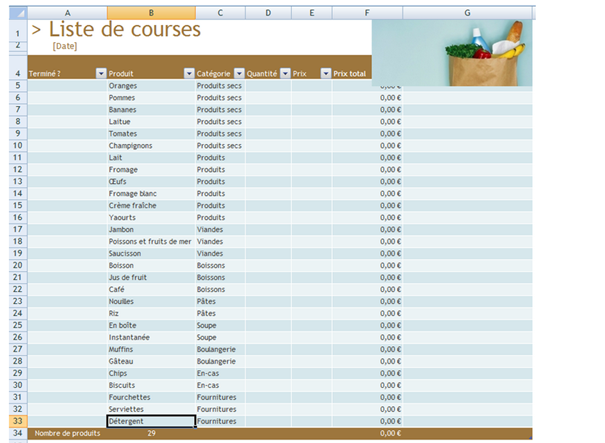Select the Champignons cell

pos(151,145)
